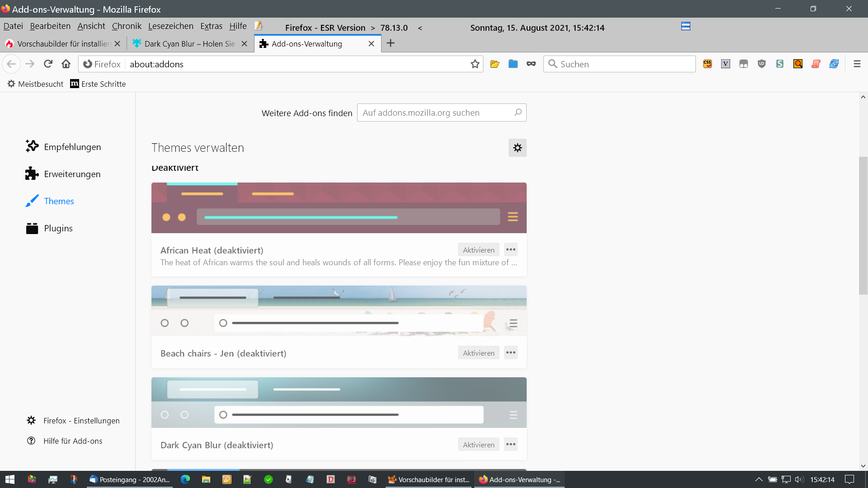The width and height of the screenshot is (868, 488).
Task: Open Hilfe für Add-ons link
Action: coord(73,441)
